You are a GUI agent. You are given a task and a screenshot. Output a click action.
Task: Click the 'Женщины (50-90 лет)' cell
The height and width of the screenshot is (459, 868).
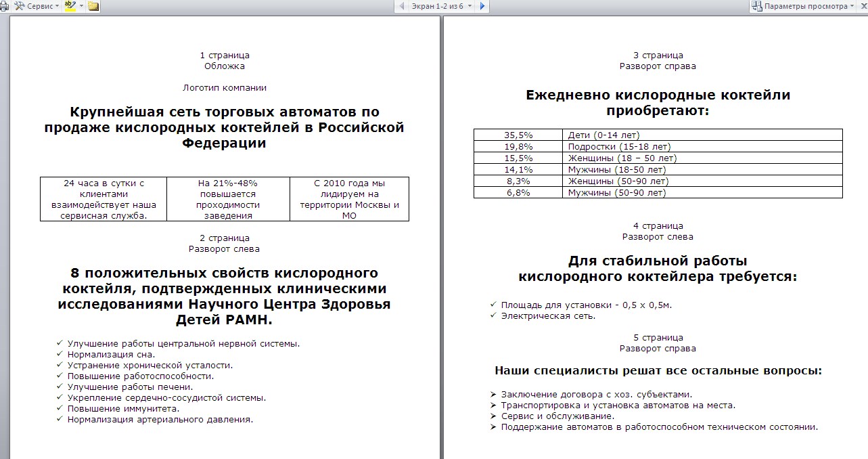pyautogui.click(x=702, y=181)
